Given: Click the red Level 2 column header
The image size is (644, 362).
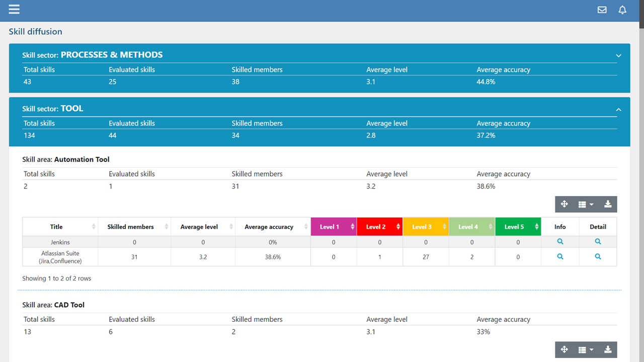Looking at the screenshot, I should (376, 227).
